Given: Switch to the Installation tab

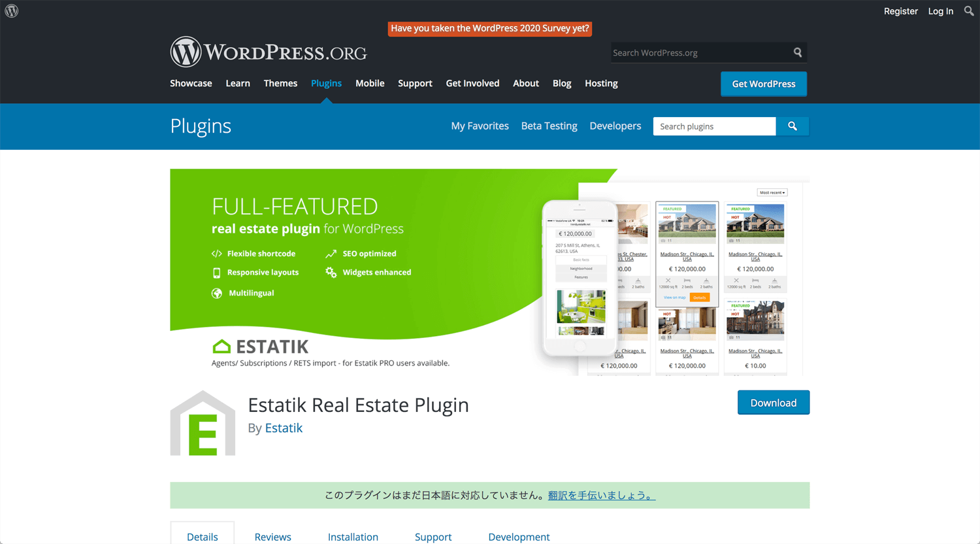Looking at the screenshot, I should pos(353,537).
